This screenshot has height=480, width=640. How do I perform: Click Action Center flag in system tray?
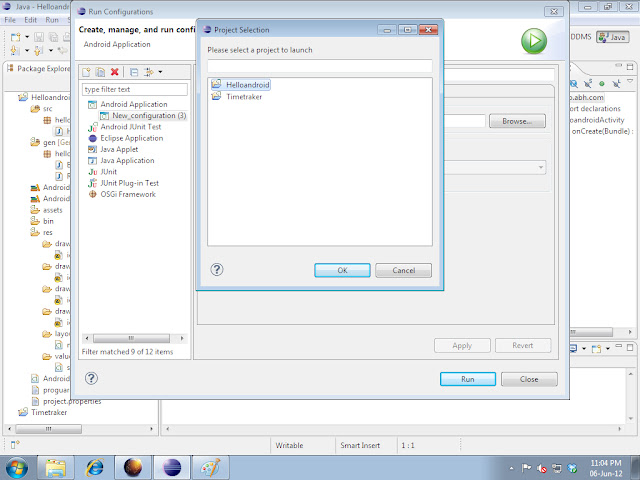tap(527, 468)
